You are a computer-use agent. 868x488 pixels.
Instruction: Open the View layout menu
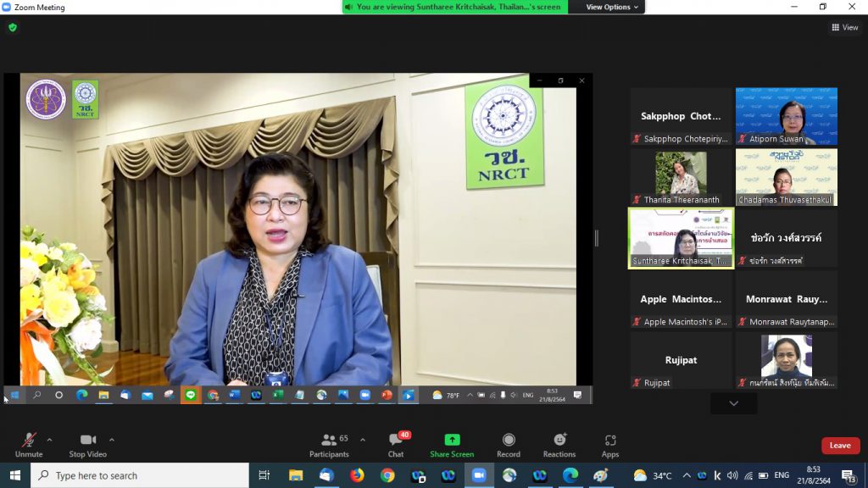pyautogui.click(x=845, y=27)
